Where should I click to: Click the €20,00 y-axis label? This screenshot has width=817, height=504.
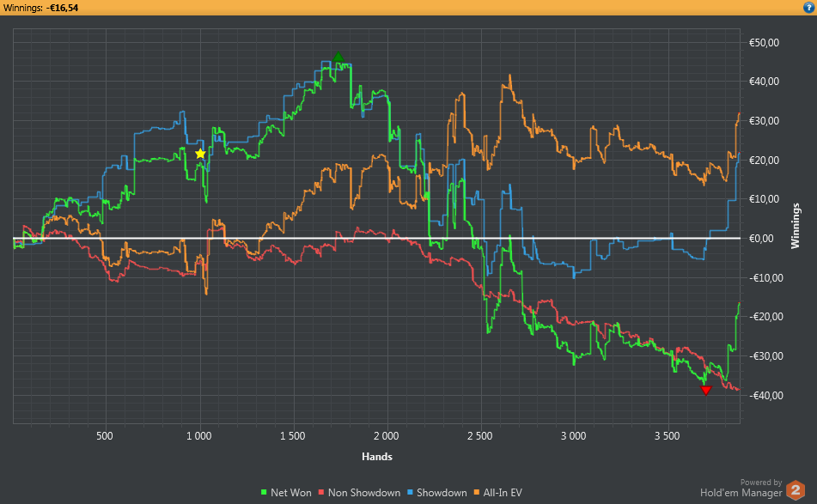[764, 161]
